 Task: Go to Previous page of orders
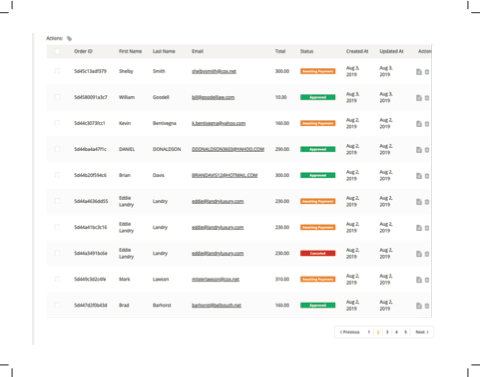click(x=350, y=332)
